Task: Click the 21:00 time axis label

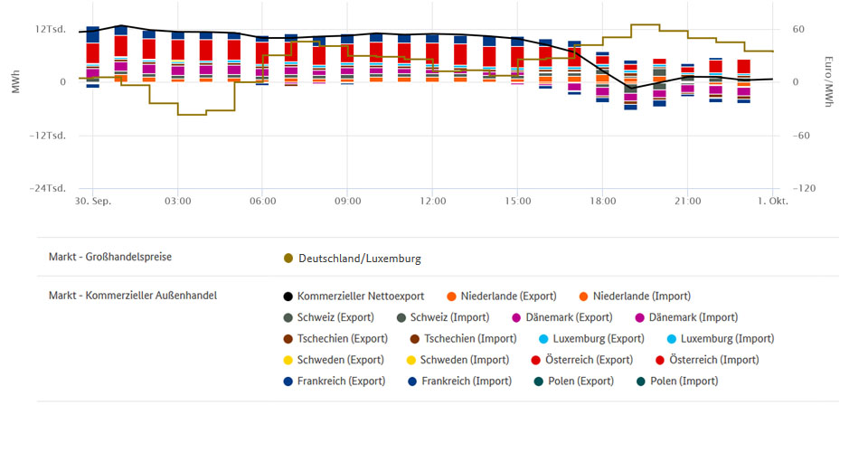Action: click(x=687, y=201)
